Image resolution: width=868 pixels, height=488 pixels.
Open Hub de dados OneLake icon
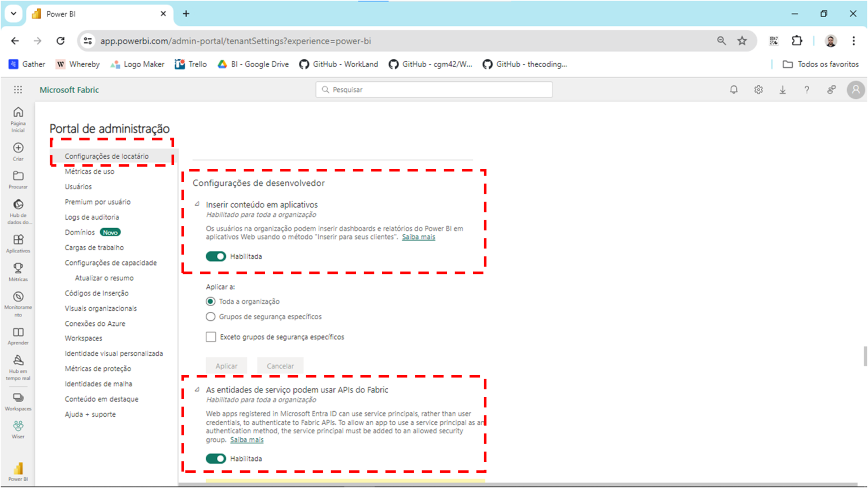coord(18,205)
